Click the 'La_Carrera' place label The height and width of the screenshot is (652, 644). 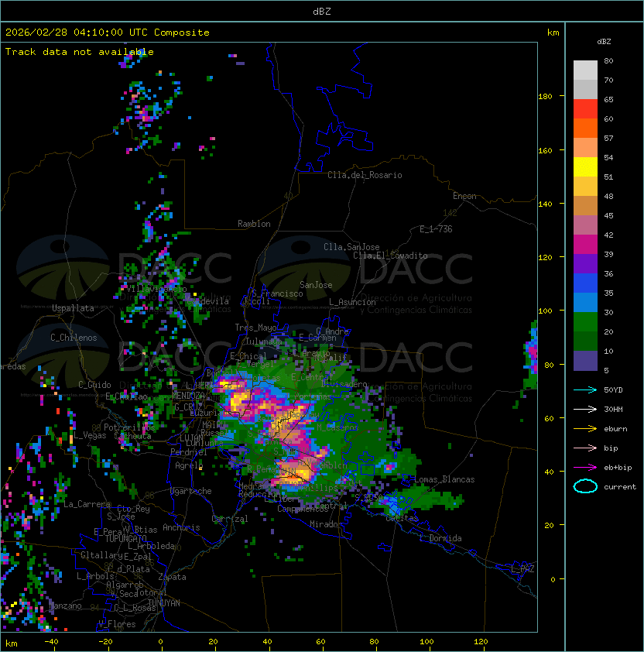87,504
